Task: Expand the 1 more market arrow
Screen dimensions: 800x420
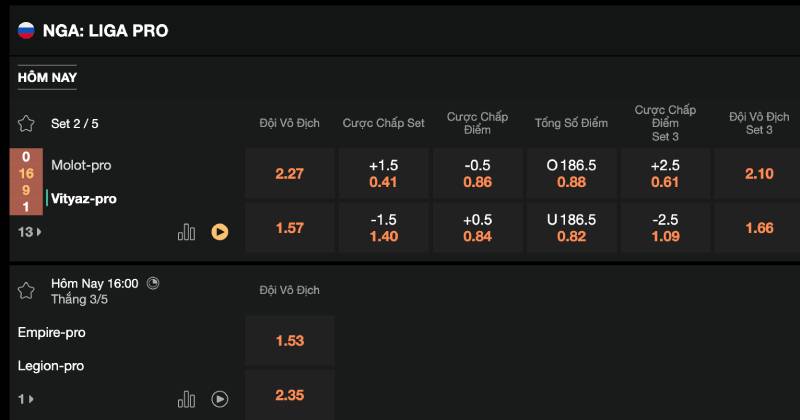Action: point(26,399)
